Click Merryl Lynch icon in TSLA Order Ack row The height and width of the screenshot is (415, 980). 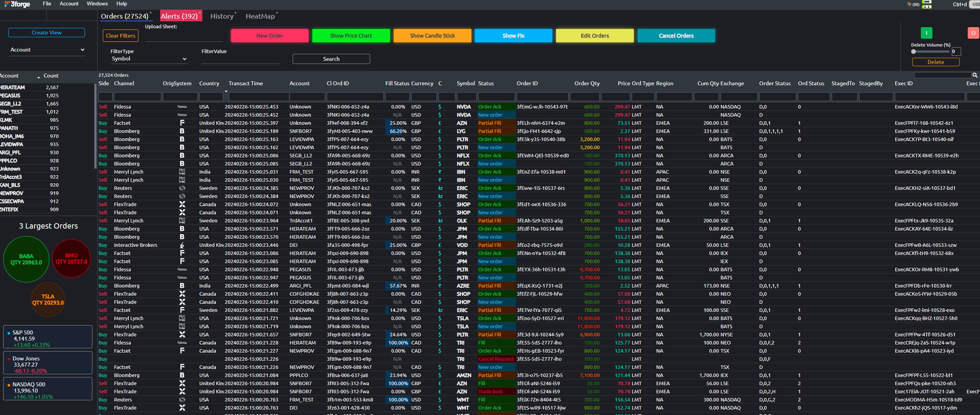click(x=182, y=318)
